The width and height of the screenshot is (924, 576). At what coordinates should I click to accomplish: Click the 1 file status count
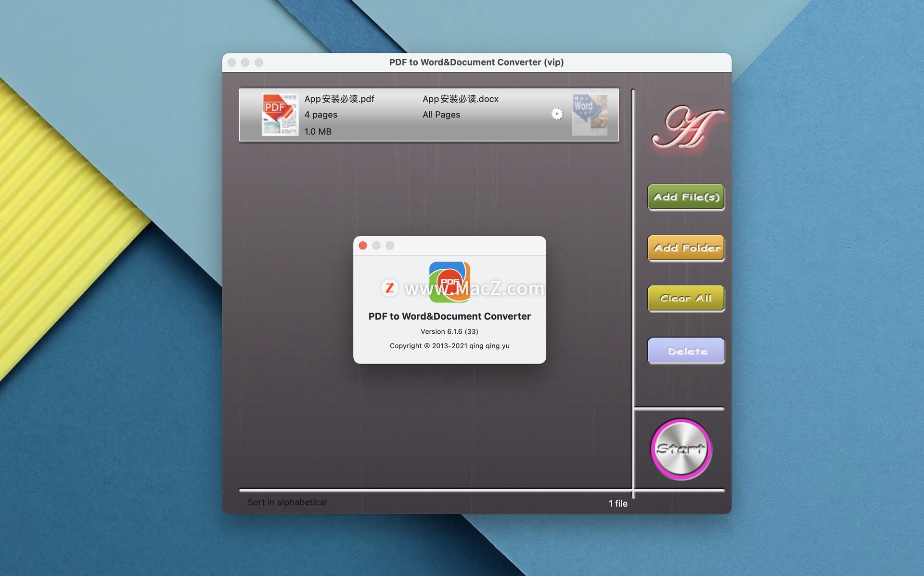pos(618,503)
